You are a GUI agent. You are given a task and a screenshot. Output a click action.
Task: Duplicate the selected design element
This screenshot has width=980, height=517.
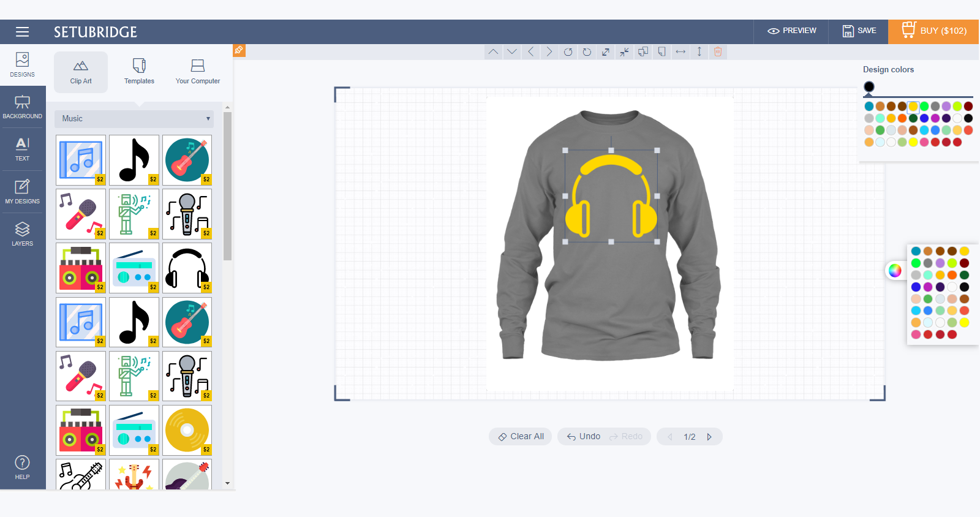click(x=643, y=52)
